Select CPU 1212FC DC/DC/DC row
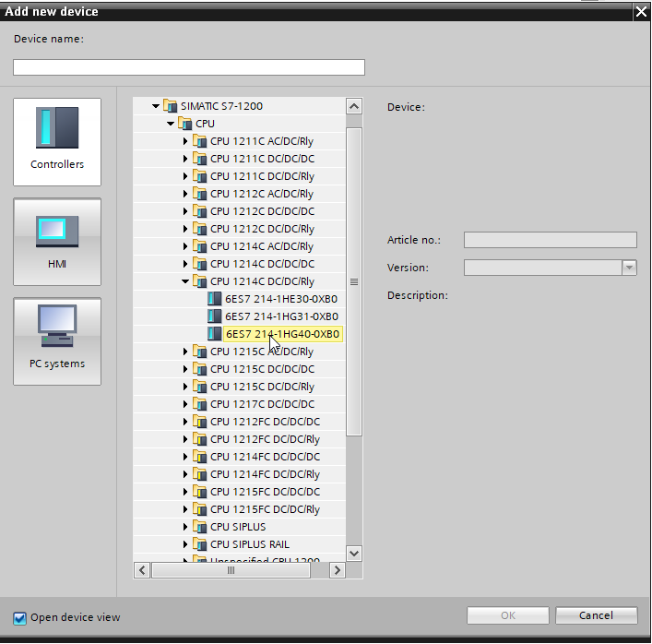This screenshot has width=652, height=644. click(239, 422)
